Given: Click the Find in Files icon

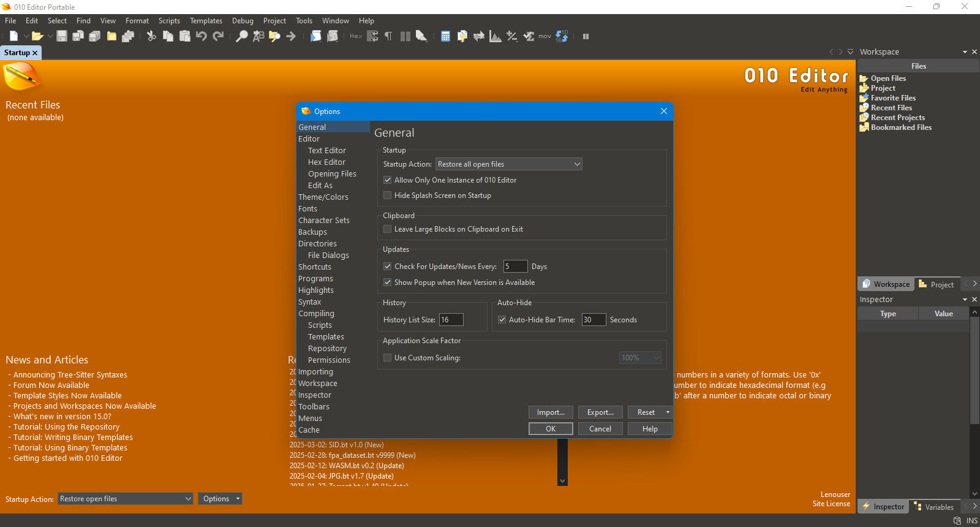Looking at the screenshot, I should coord(274,36).
